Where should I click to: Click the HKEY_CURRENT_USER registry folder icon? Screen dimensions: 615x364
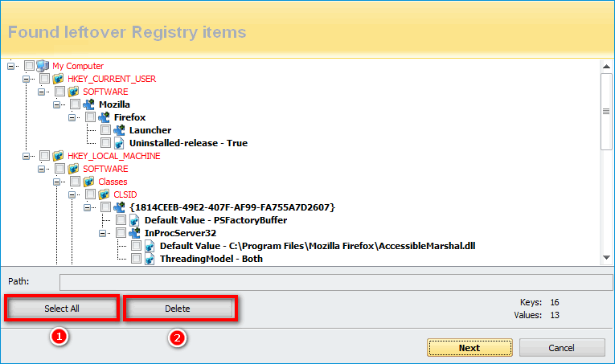(58, 79)
